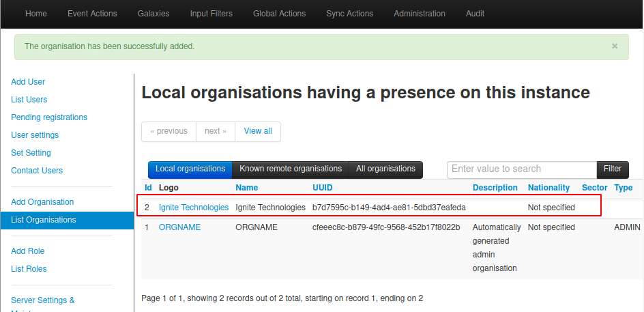Open Add Role link

(28, 251)
